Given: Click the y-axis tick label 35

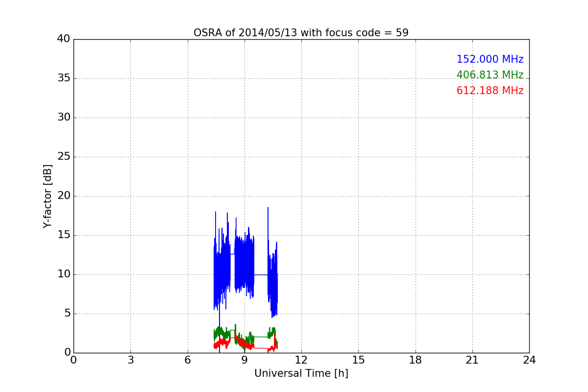Looking at the screenshot, I should (64, 78).
